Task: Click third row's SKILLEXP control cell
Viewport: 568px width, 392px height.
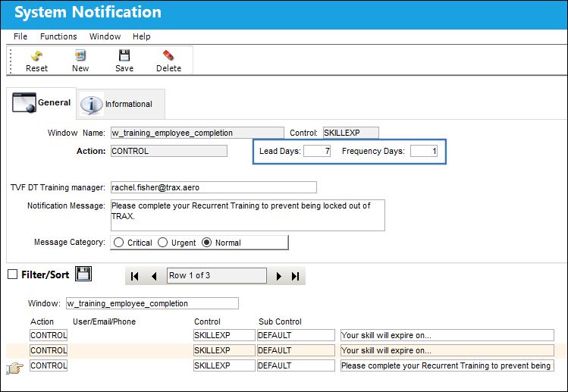Action: pyautogui.click(x=224, y=365)
